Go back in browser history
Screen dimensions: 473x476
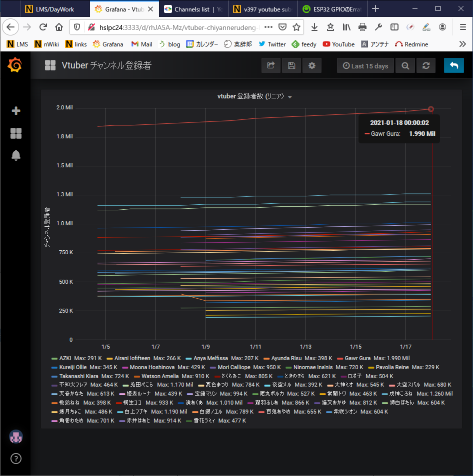point(10,27)
